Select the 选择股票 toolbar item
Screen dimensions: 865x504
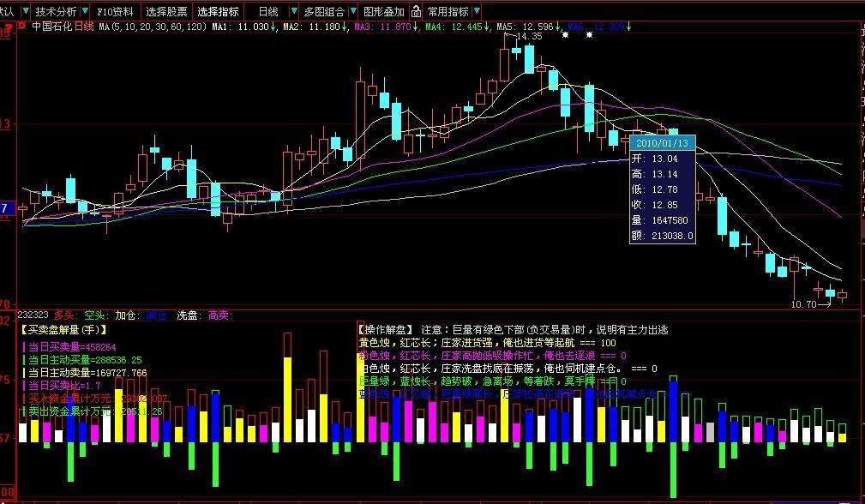tap(166, 12)
